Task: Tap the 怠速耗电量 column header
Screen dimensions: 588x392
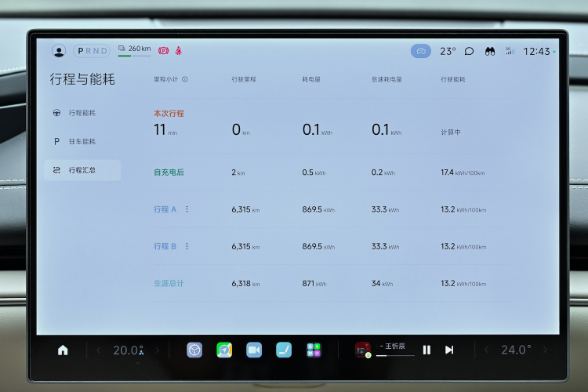Action: pyautogui.click(x=387, y=79)
